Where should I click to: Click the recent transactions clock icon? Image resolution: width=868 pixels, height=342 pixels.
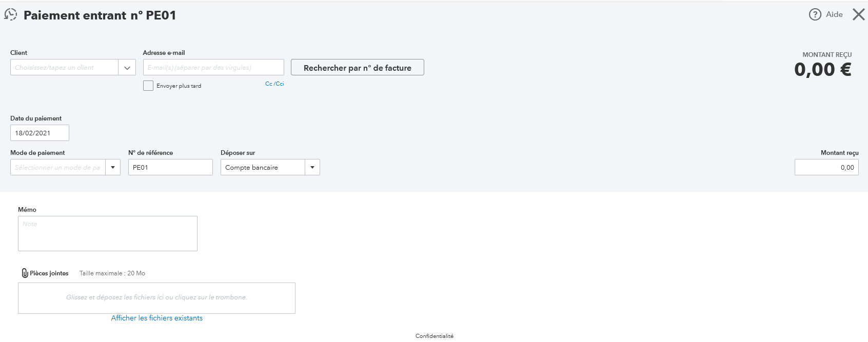pos(11,15)
